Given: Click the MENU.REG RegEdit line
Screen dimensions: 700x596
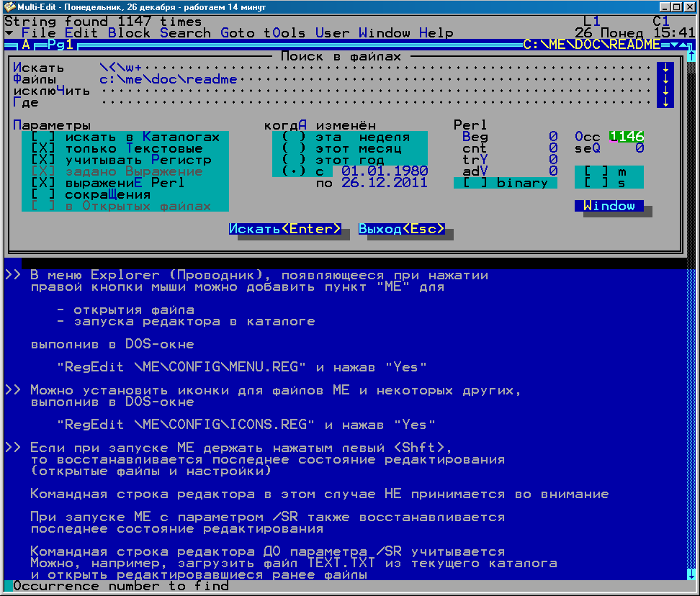Looking at the screenshot, I should [x=242, y=367].
